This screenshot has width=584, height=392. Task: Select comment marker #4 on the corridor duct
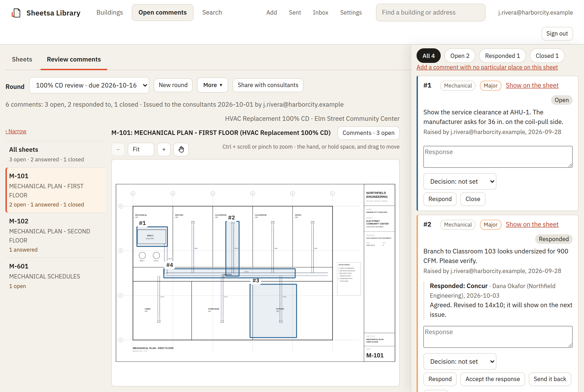point(169,265)
